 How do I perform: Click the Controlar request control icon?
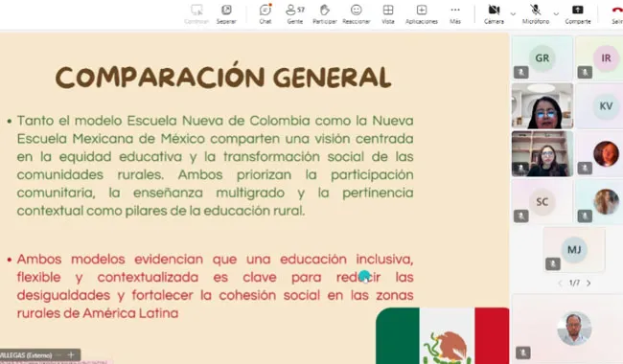(196, 10)
